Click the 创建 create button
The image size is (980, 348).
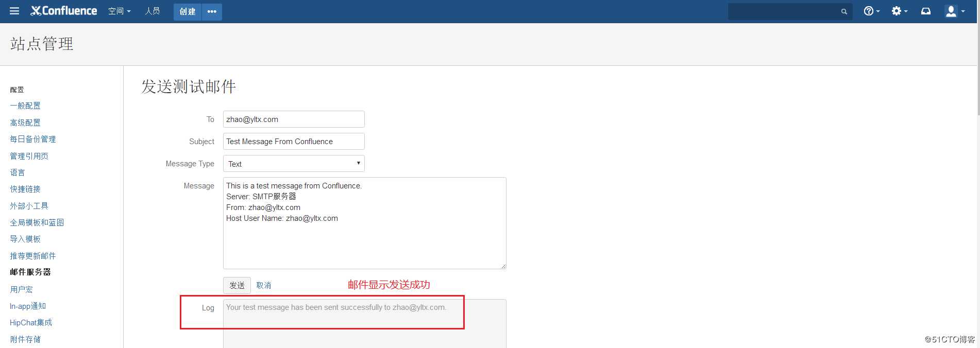point(188,11)
